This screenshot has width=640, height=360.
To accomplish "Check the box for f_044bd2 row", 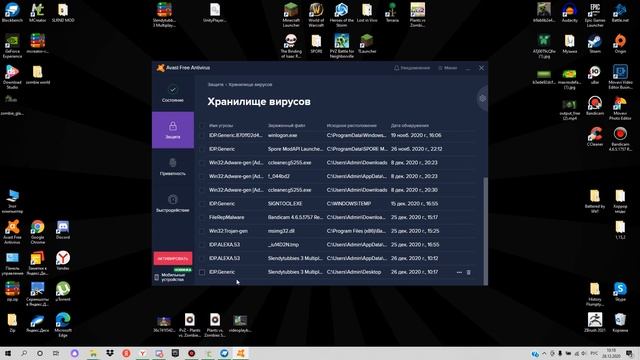I will coord(202,176).
